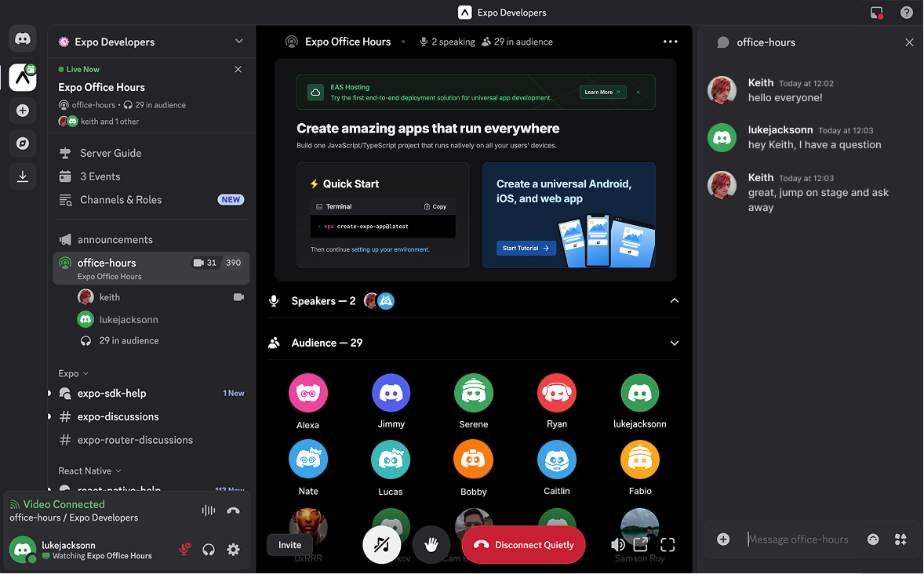
Task: Expand threads under expo-discussions
Action: pos(49,416)
